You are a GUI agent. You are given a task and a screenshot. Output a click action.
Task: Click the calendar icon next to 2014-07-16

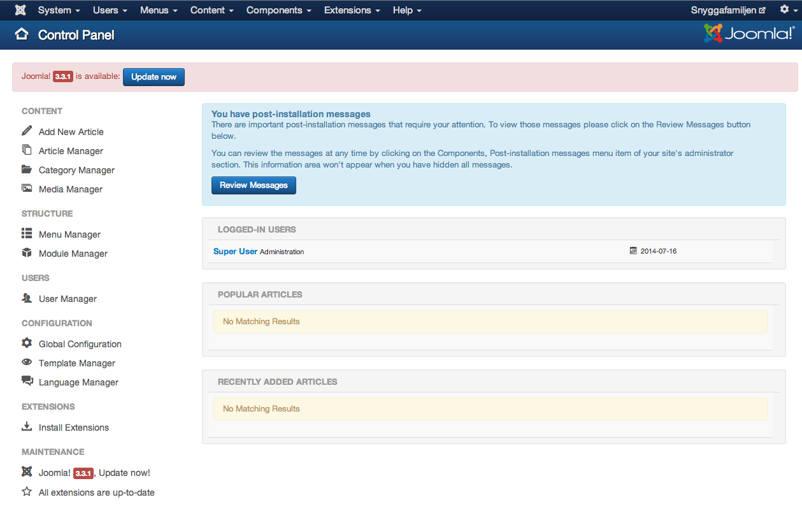[633, 251]
